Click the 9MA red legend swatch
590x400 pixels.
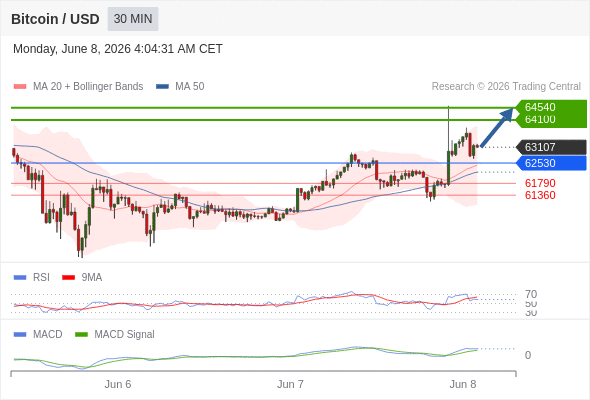[68, 278]
